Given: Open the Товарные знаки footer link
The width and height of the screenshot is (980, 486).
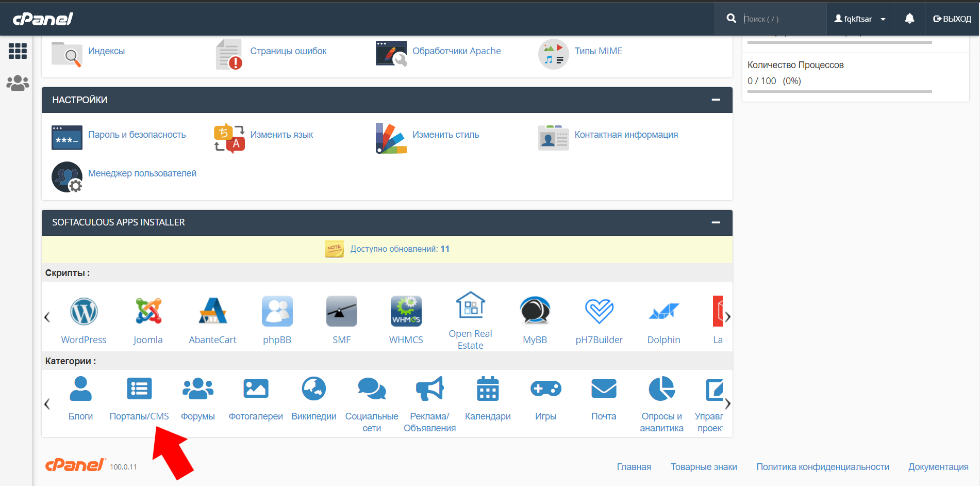Looking at the screenshot, I should click(x=704, y=467).
